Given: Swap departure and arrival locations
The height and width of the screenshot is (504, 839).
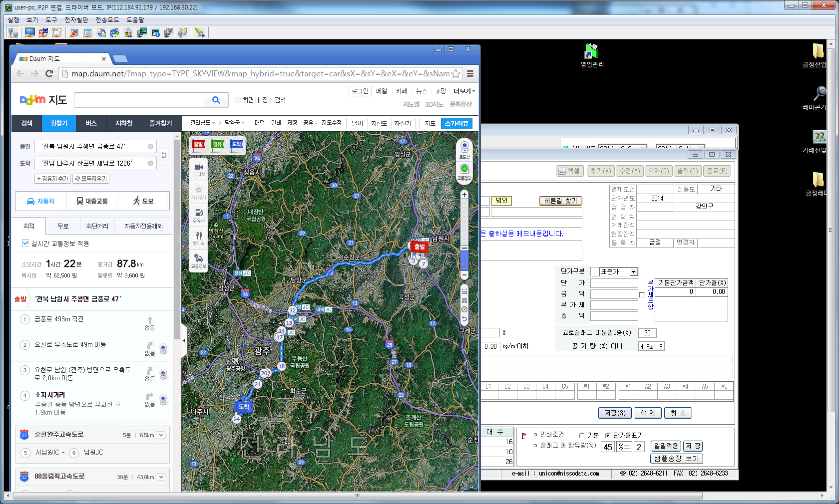Looking at the screenshot, I should 164,155.
